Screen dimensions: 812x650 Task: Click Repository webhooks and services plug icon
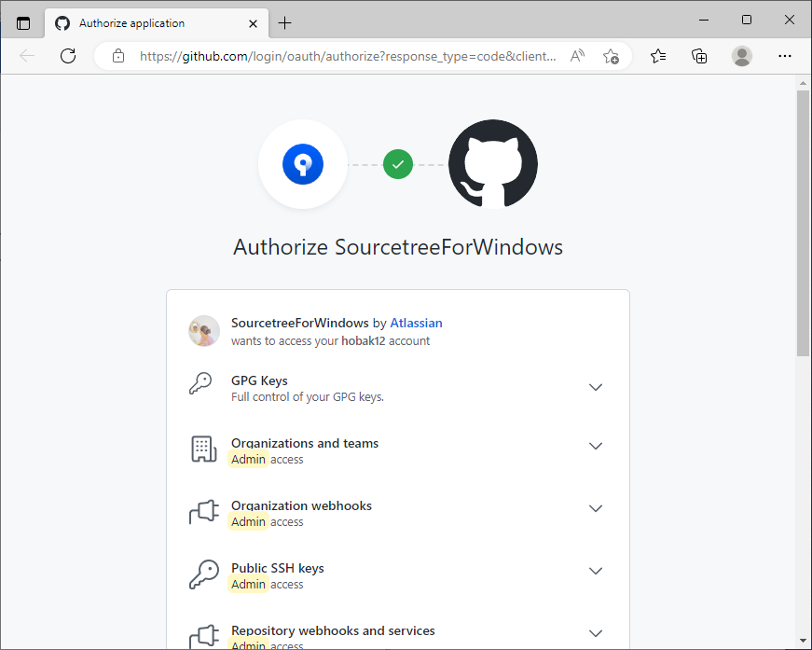[204, 637]
